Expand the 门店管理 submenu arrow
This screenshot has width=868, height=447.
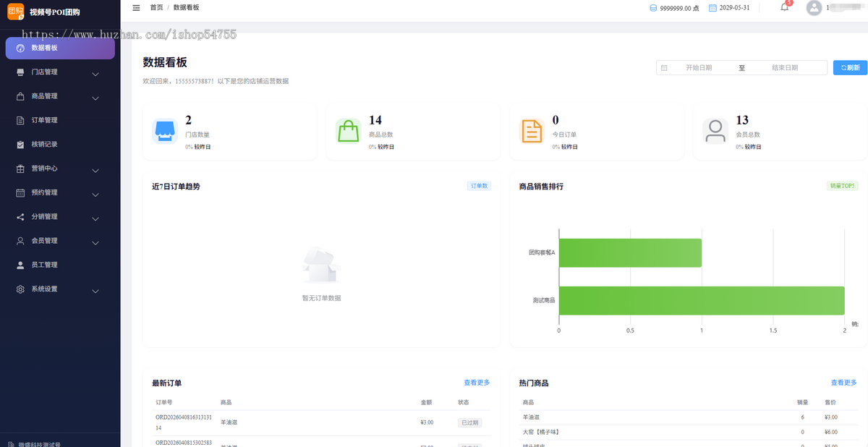click(95, 73)
